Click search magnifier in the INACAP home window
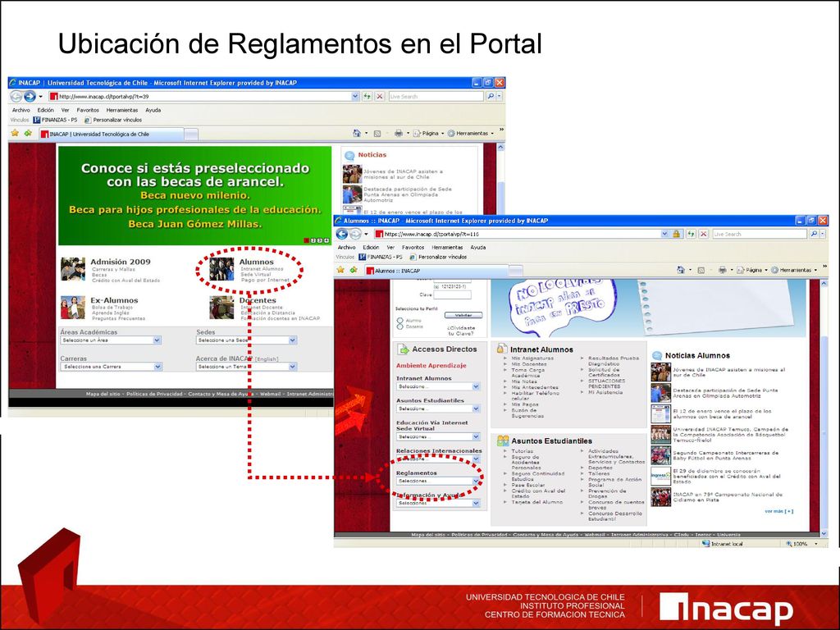Image resolution: width=840 pixels, height=630 pixels. (490, 97)
